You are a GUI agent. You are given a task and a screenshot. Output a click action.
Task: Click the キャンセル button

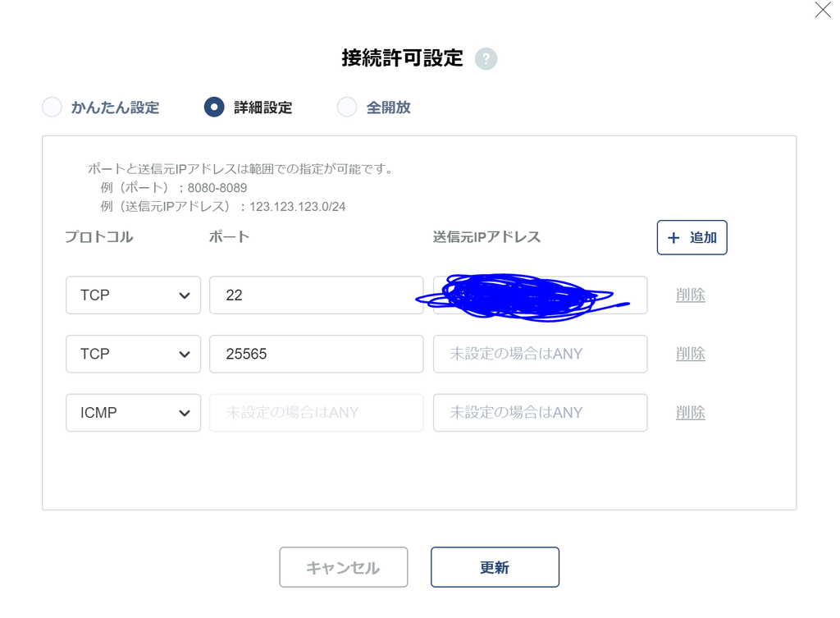coord(344,567)
